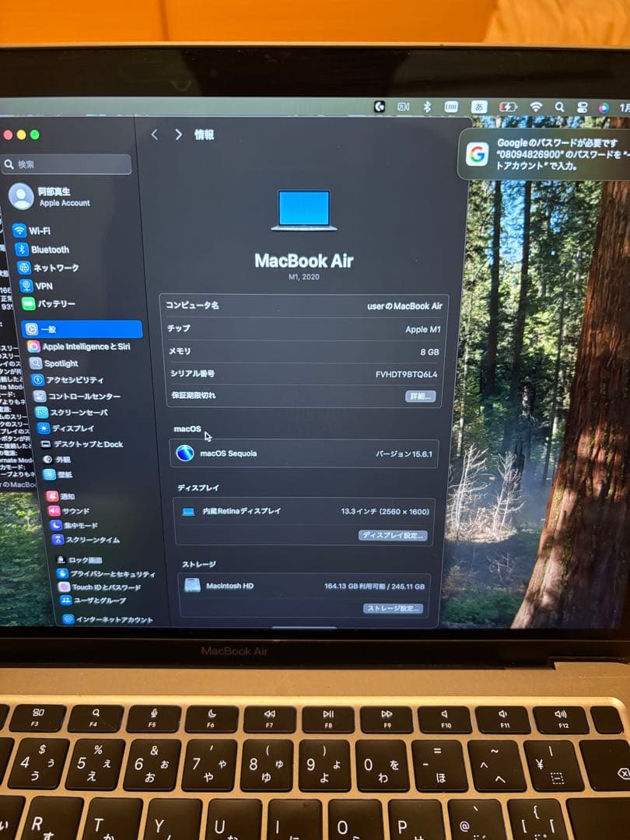Click the macOS Sequoia globe icon
The width and height of the screenshot is (630, 840).
(x=184, y=453)
